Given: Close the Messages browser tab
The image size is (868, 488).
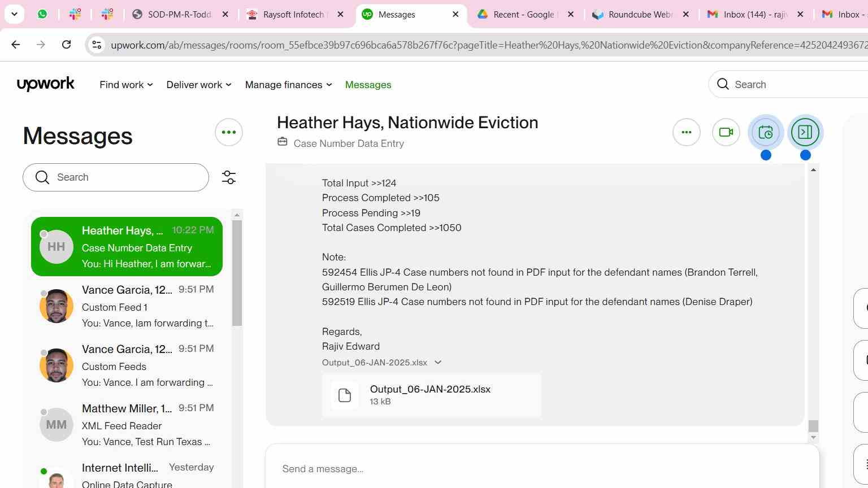Looking at the screenshot, I should 455,14.
